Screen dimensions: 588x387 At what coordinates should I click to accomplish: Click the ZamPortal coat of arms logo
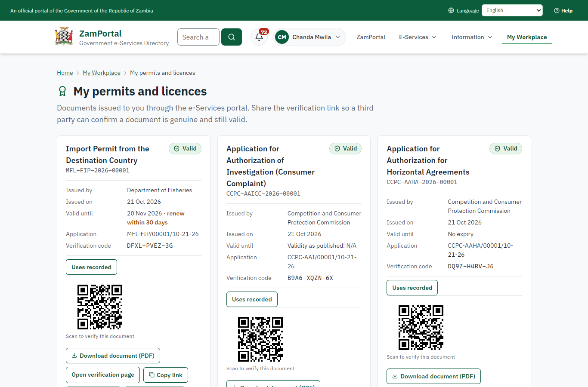pyautogui.click(x=64, y=37)
